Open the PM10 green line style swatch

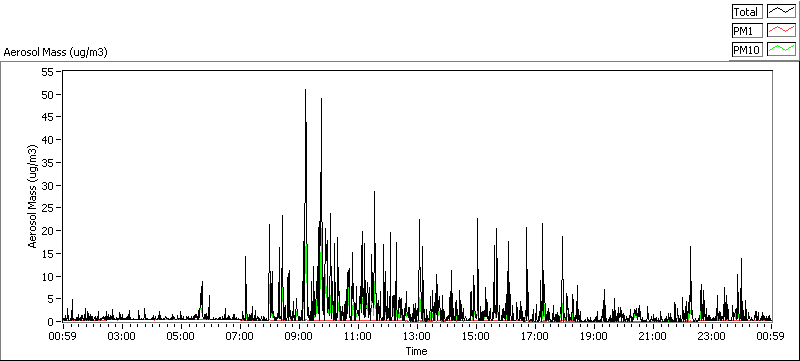point(781,49)
